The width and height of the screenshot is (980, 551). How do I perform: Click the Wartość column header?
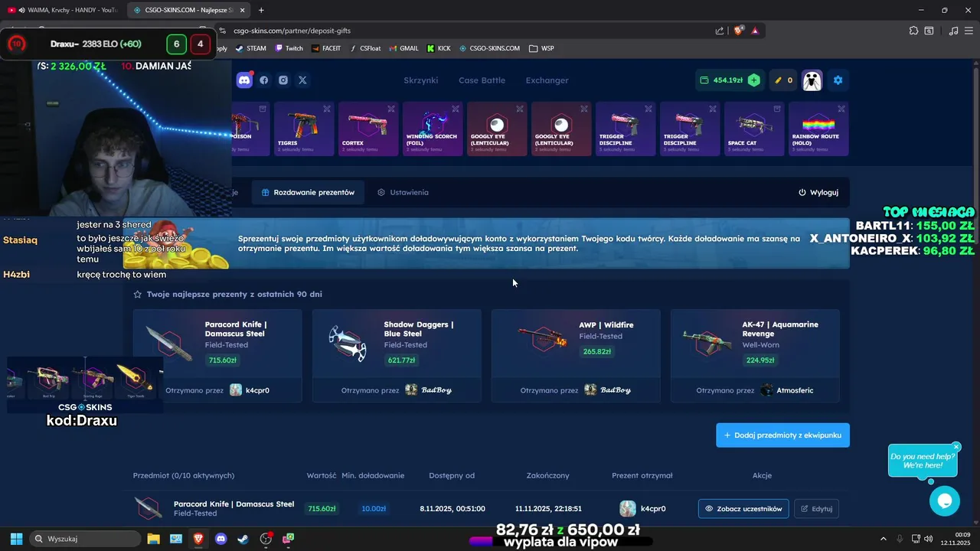point(322,475)
